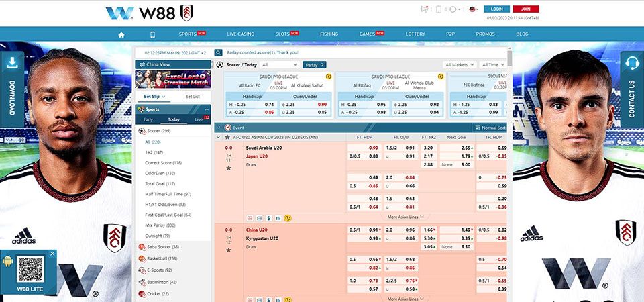Expand the Bet Slip dropdown
The height and width of the screenshot is (302, 644).
click(154, 97)
